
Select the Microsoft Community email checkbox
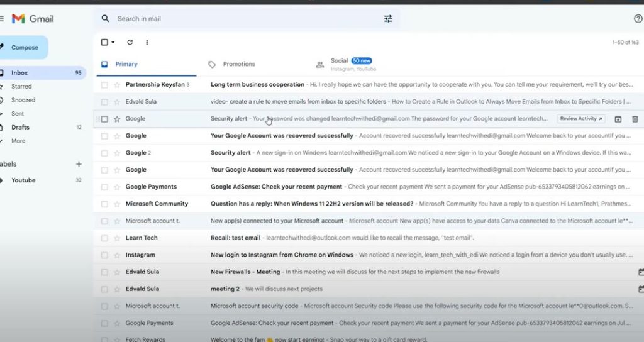(104, 204)
